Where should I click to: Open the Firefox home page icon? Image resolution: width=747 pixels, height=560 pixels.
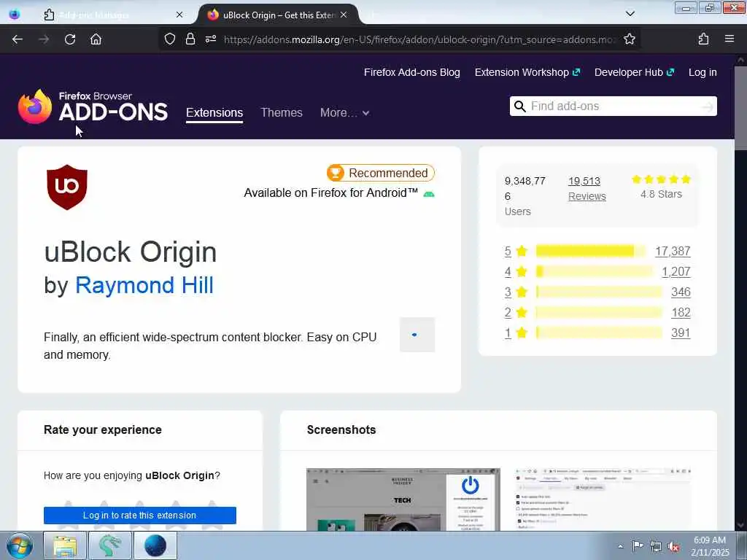[96, 39]
